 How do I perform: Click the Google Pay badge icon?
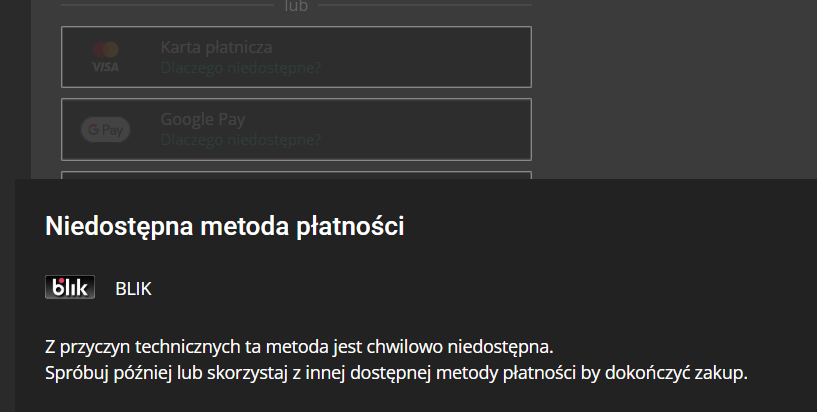pyautogui.click(x=105, y=130)
